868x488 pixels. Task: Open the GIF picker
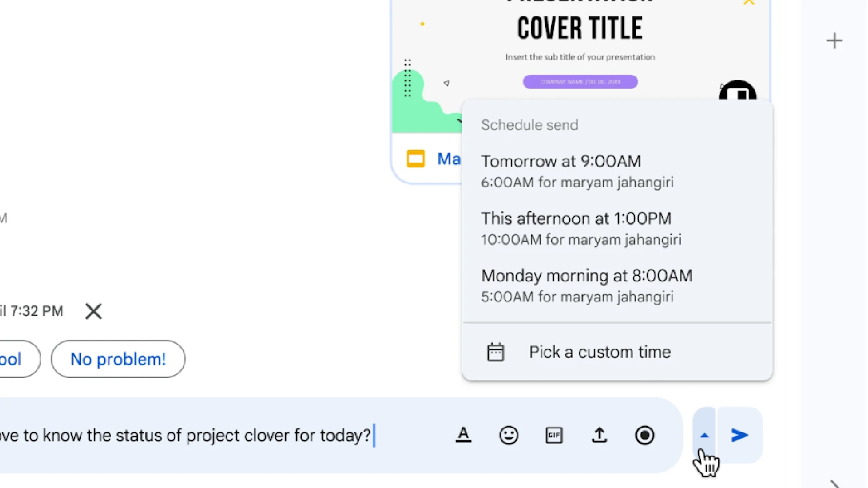(554, 435)
